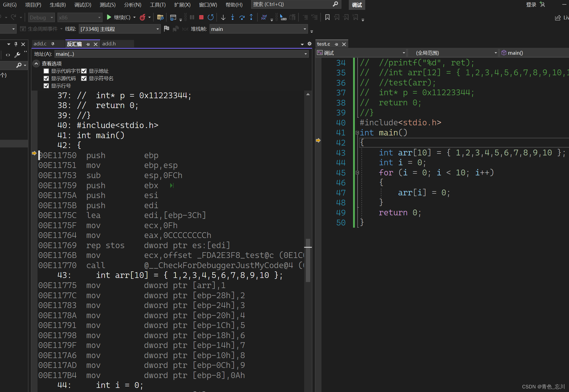This screenshot has width=569, height=392.
Task: Open the disassembly view settings gear
Action: (x=309, y=44)
